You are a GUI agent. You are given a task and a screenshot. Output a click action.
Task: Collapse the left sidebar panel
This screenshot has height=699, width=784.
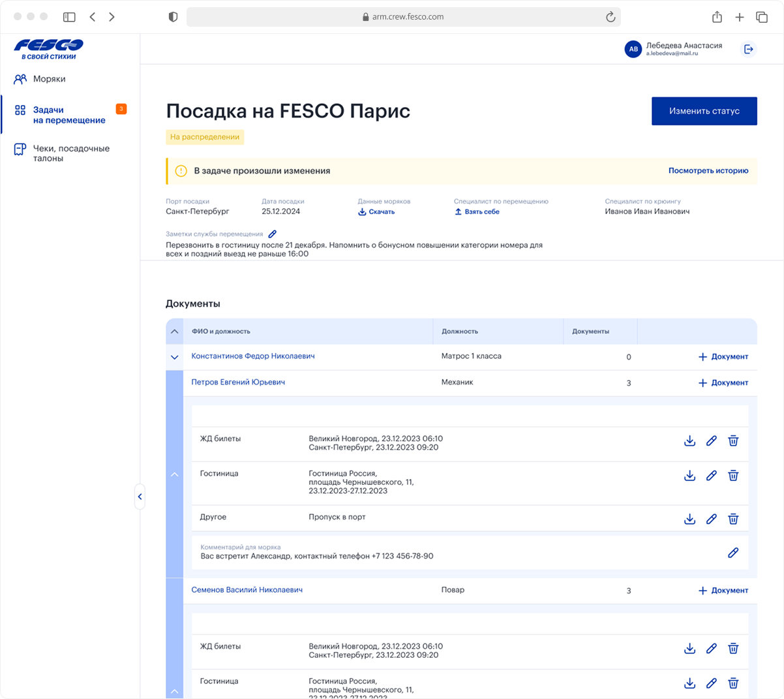pos(140,497)
